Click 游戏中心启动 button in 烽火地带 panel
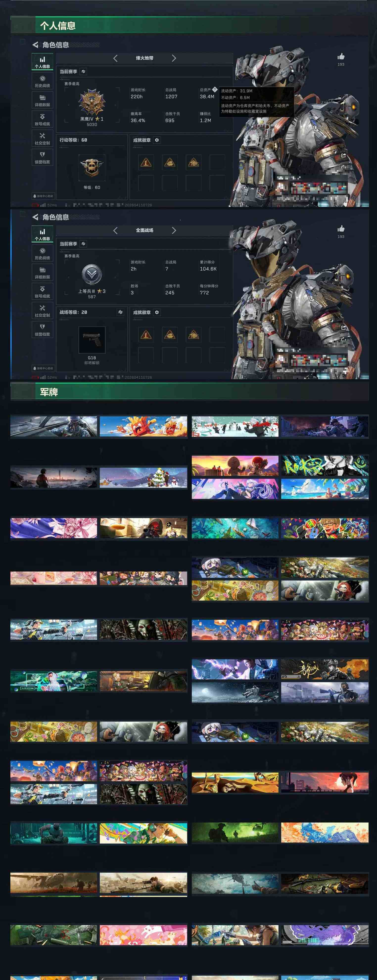Screen dimensions: 377x980 click(43, 196)
